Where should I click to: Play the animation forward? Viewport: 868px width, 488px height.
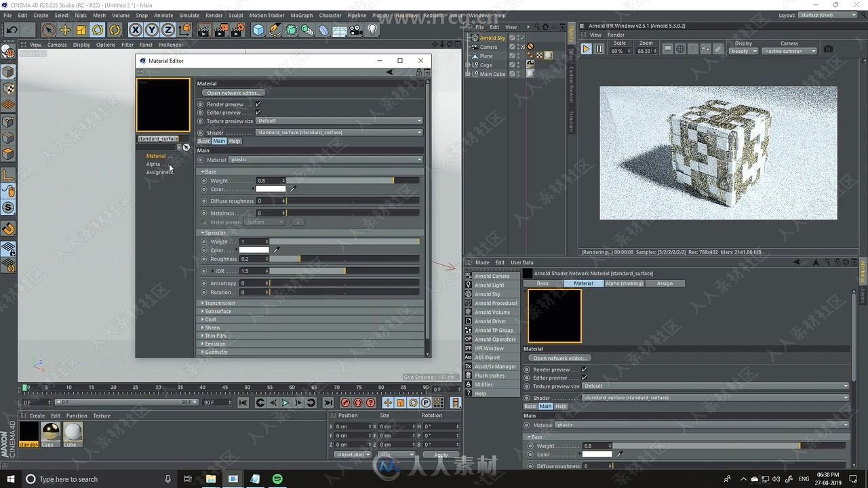(285, 403)
